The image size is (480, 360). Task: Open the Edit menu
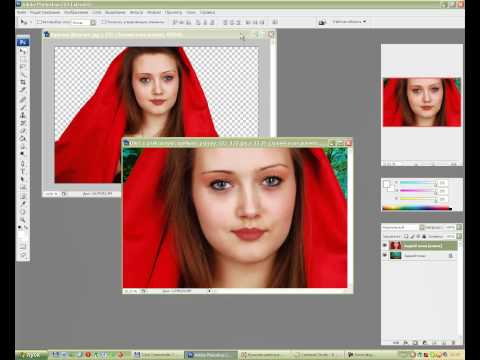tap(45, 12)
